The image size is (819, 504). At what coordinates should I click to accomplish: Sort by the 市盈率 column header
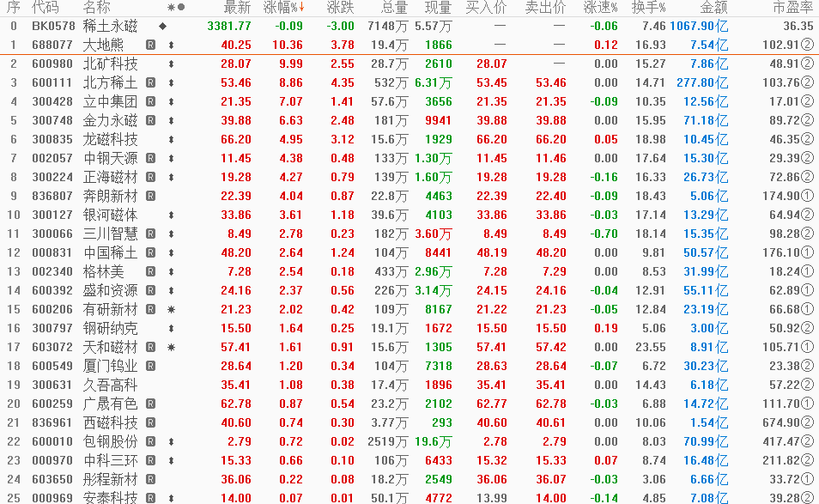click(x=793, y=8)
